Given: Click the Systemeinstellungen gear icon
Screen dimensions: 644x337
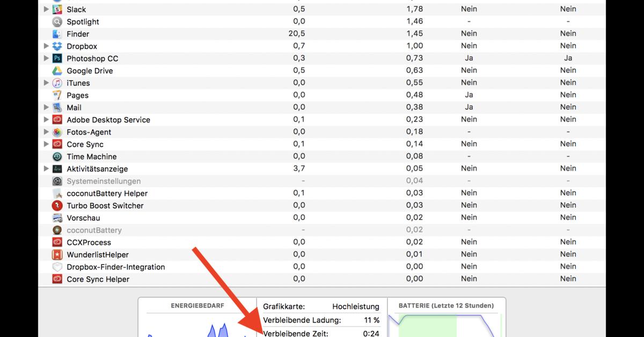Looking at the screenshot, I should (57, 181).
